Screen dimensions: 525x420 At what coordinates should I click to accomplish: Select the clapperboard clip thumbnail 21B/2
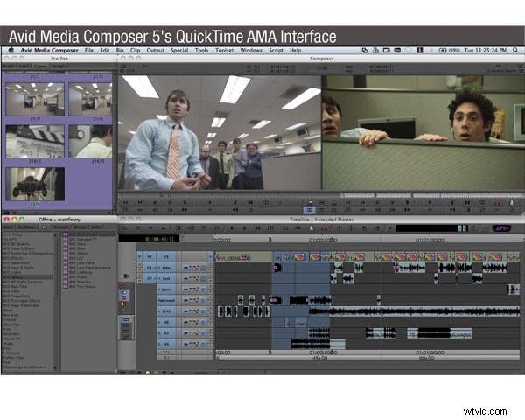pos(35,142)
